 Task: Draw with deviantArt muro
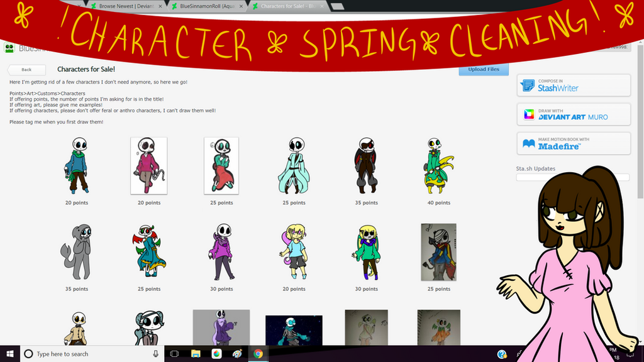[x=574, y=114]
